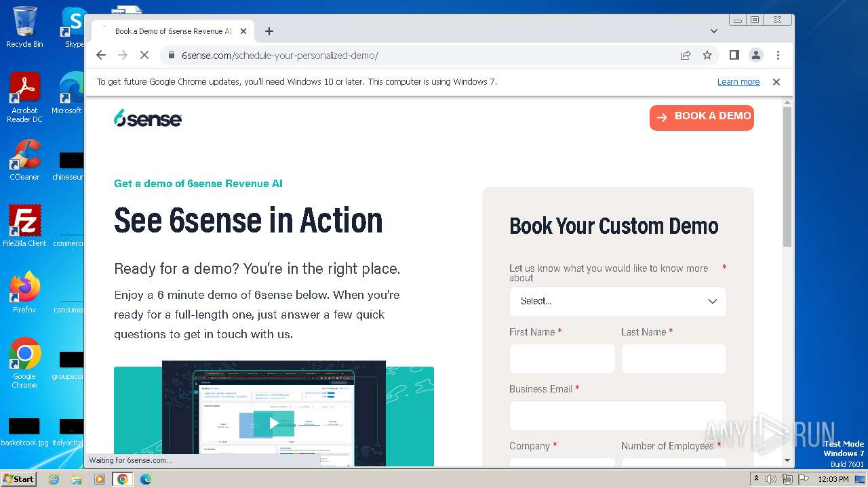Show hidden tray icons arrow
Viewport: 868px width, 488px height.
pos(756,479)
